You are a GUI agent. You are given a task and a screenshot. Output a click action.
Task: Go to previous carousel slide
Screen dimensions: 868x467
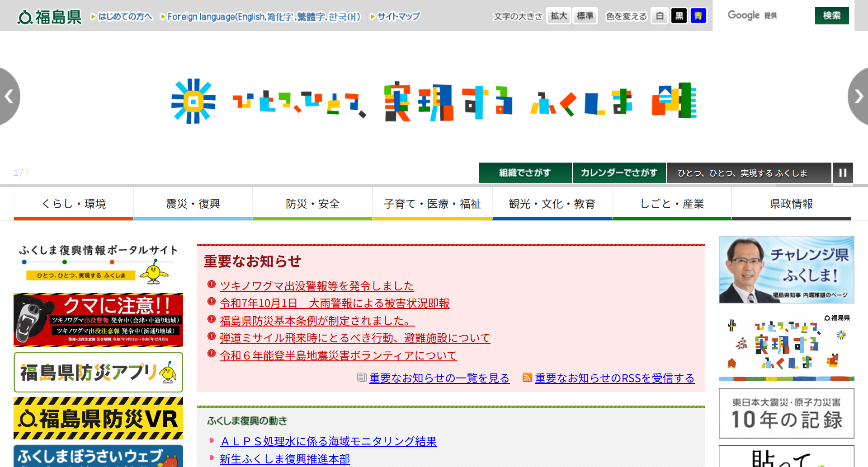[x=9, y=97]
